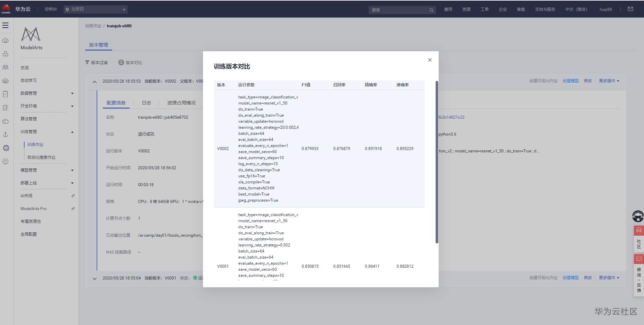The height and width of the screenshot is (325, 644).
Task: Click 创建模型 link in V0001 row
Action: tap(571, 278)
